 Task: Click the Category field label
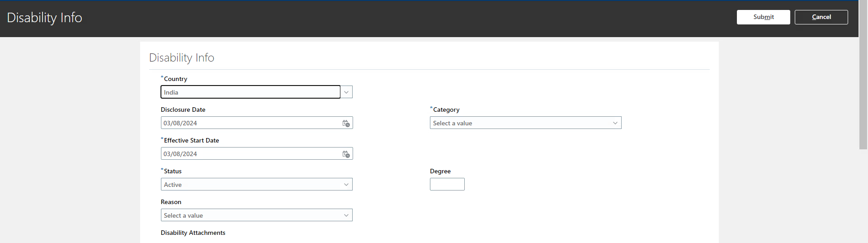click(x=446, y=110)
